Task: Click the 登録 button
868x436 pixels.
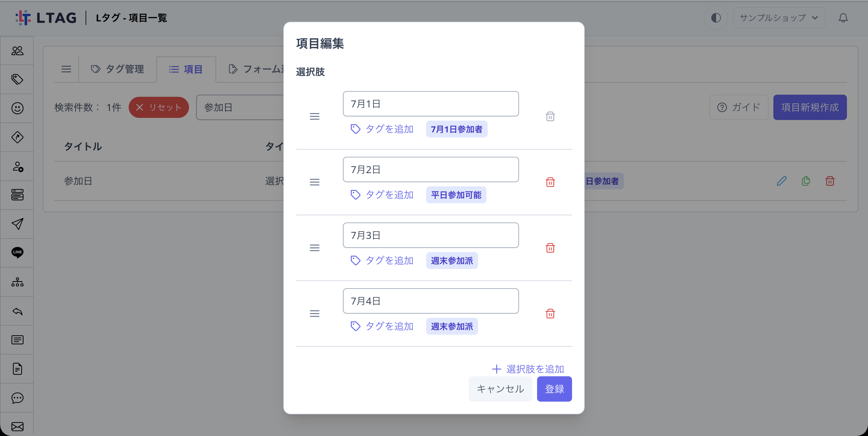Action: click(x=554, y=389)
